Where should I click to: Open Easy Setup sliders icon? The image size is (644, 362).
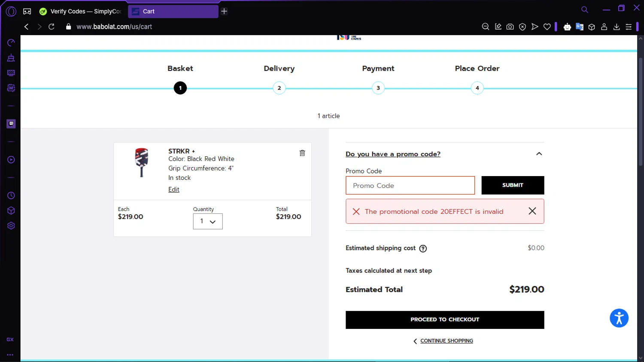(629, 27)
